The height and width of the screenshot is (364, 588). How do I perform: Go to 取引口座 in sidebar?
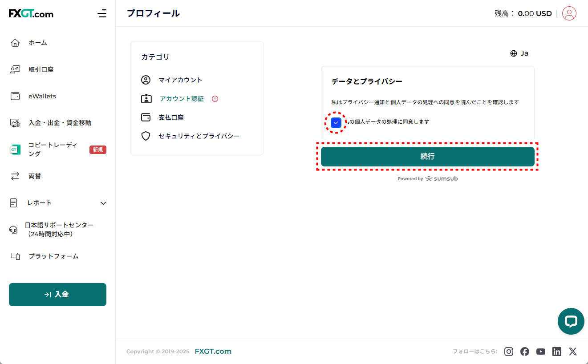tap(41, 69)
